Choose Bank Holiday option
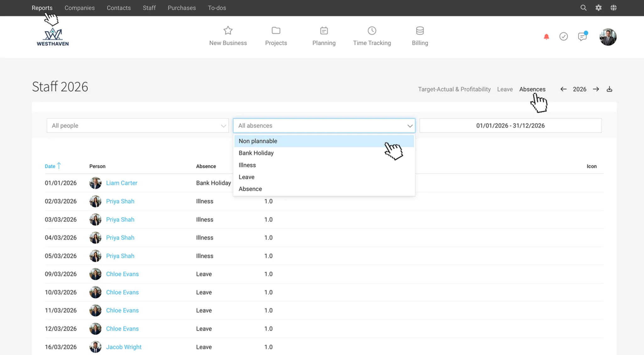644x355 pixels. point(324,153)
